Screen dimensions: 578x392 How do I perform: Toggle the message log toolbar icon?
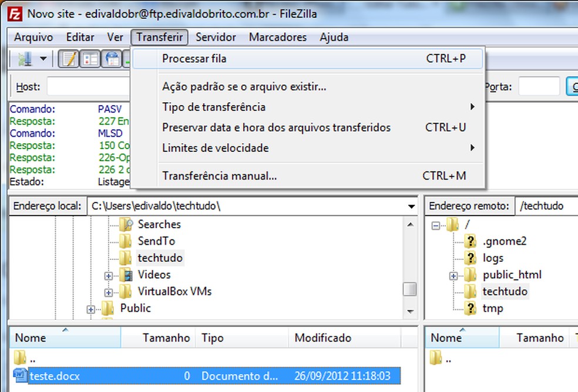tap(68, 59)
